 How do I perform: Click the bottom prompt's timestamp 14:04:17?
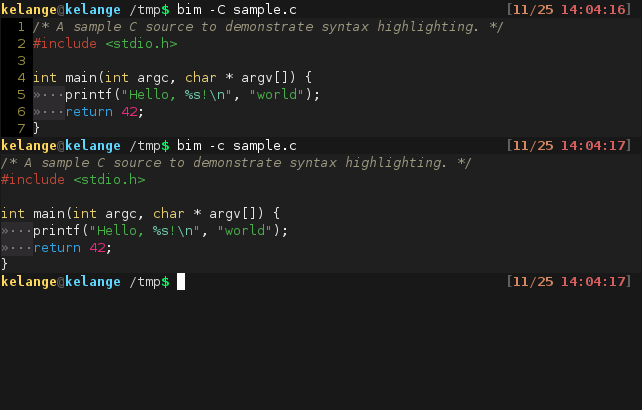point(593,282)
